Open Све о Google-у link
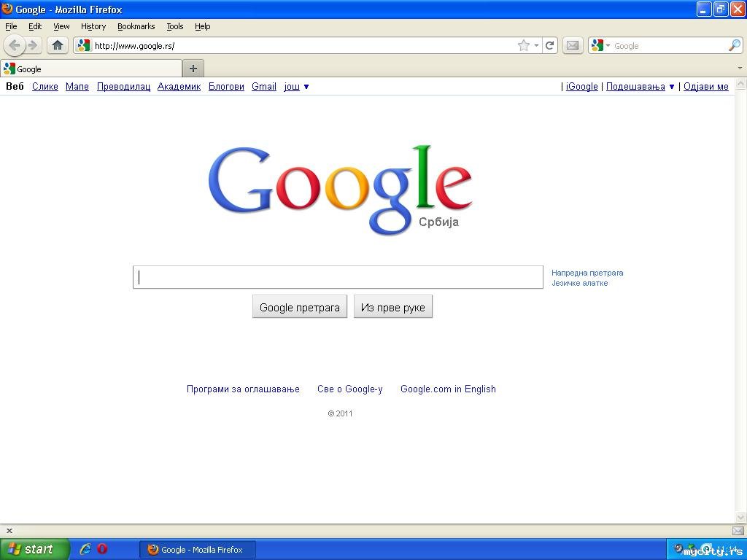747x560 pixels. click(349, 389)
